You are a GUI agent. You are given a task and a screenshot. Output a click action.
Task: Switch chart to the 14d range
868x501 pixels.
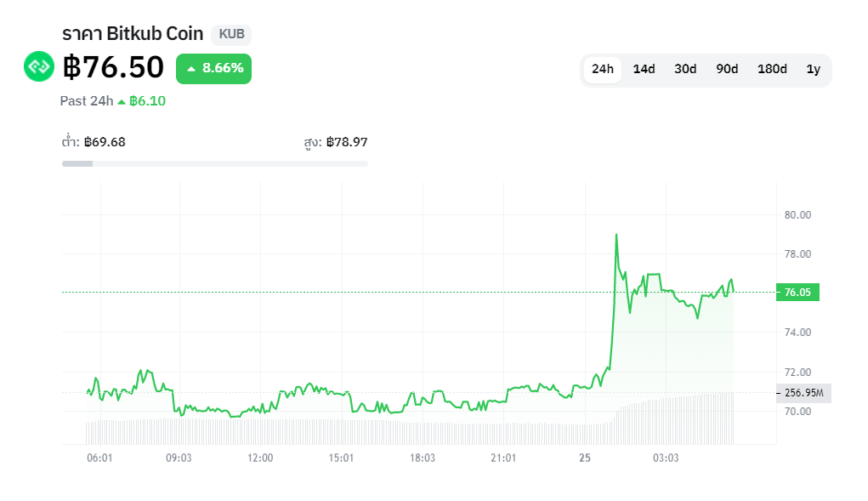[x=644, y=69]
